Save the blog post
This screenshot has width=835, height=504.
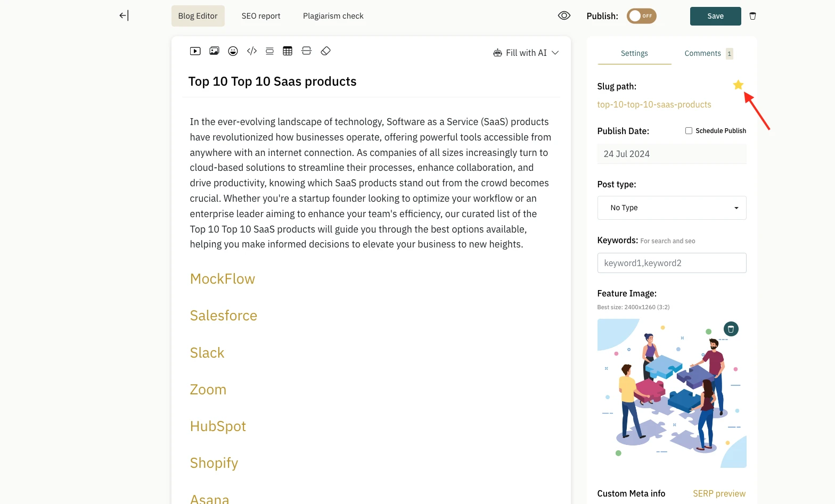[x=715, y=16]
